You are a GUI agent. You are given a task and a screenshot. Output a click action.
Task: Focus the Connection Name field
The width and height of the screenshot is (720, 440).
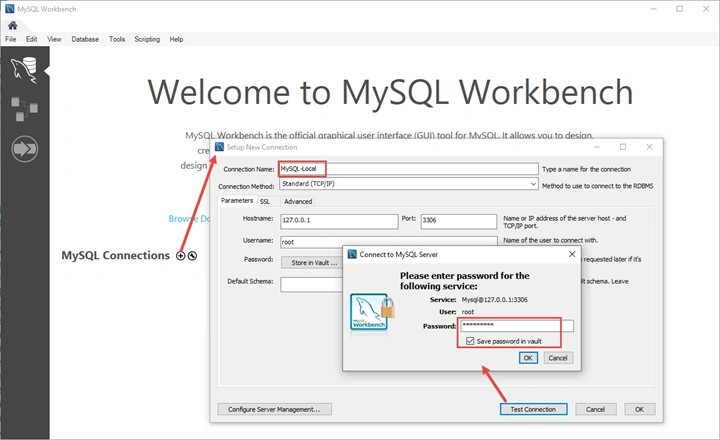click(409, 169)
